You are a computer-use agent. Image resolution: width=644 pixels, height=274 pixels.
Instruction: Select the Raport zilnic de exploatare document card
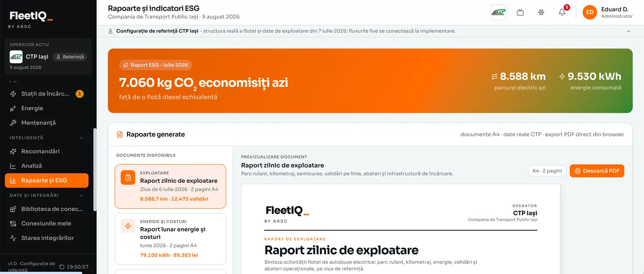coord(170,186)
